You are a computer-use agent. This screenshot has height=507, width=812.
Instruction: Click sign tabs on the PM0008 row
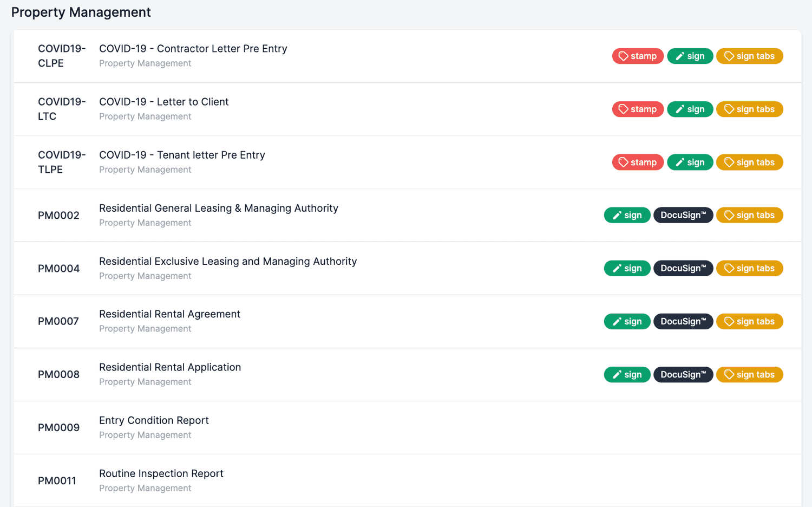750,374
